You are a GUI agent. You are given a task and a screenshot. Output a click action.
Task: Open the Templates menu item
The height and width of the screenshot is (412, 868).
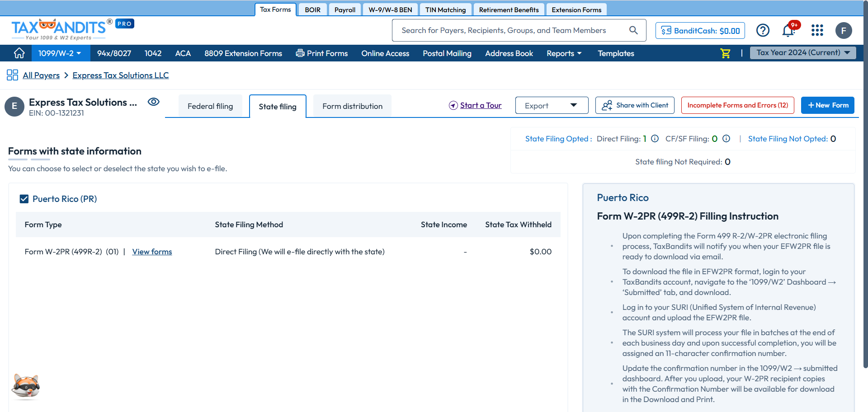(616, 53)
